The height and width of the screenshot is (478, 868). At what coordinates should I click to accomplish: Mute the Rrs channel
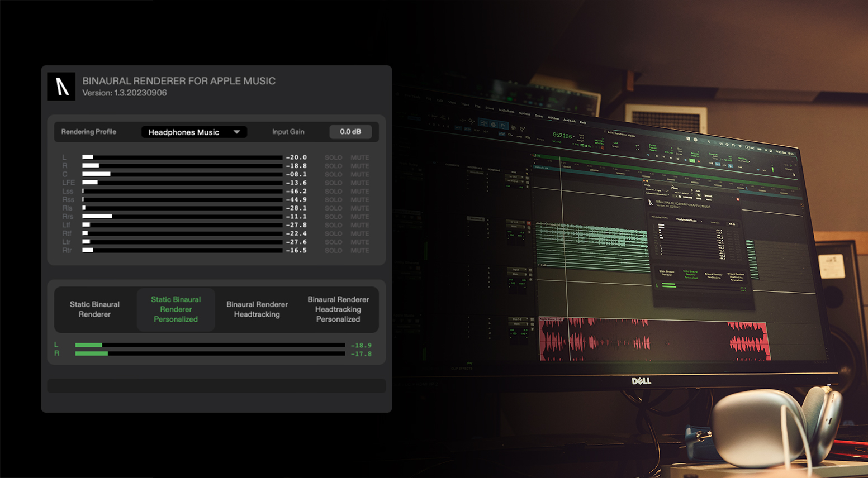(360, 217)
